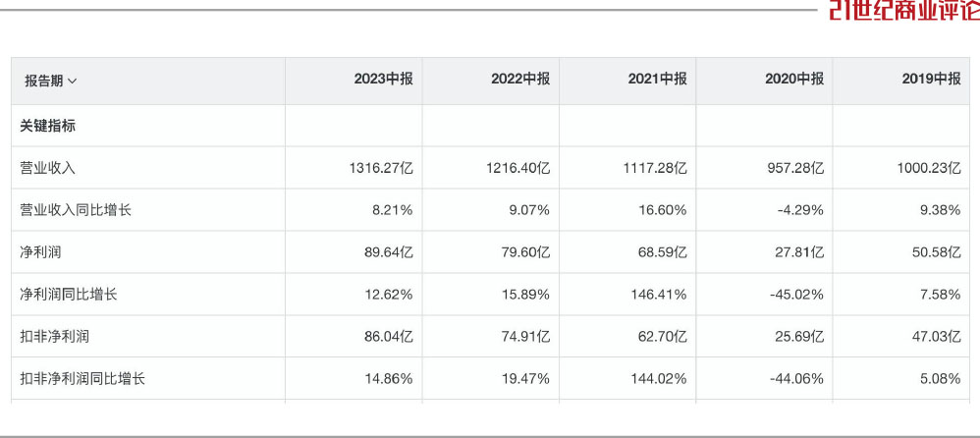Open the 报告期 dropdown chevron

click(72, 82)
